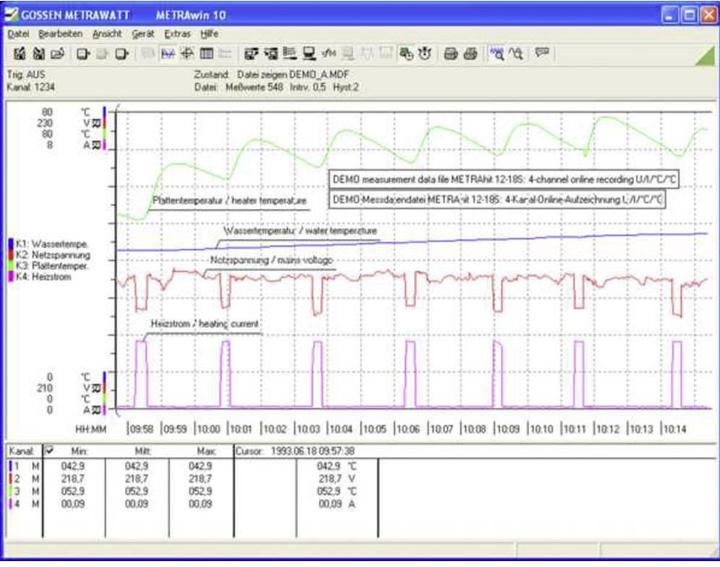Click the sine wave function icon

click(x=329, y=54)
